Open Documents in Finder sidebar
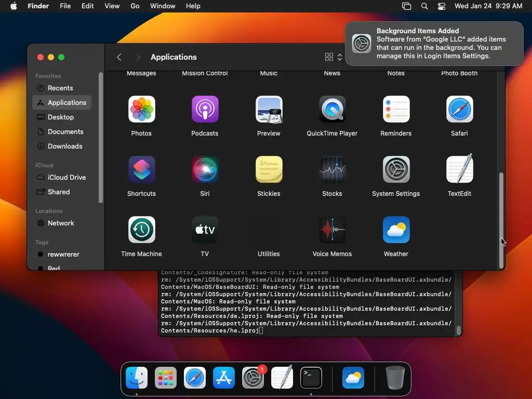Viewport: 532px width, 399px height. click(62, 131)
